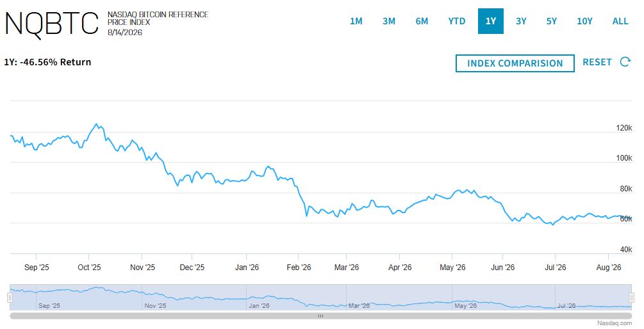Screen dimensions: 644x329
Task: Click the Apr '26 x-axis label
Action: pyautogui.click(x=400, y=268)
